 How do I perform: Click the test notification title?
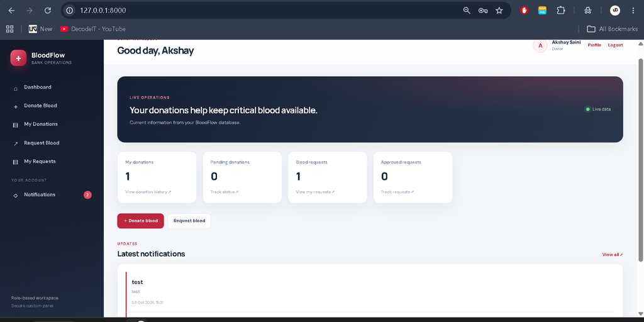click(137, 282)
